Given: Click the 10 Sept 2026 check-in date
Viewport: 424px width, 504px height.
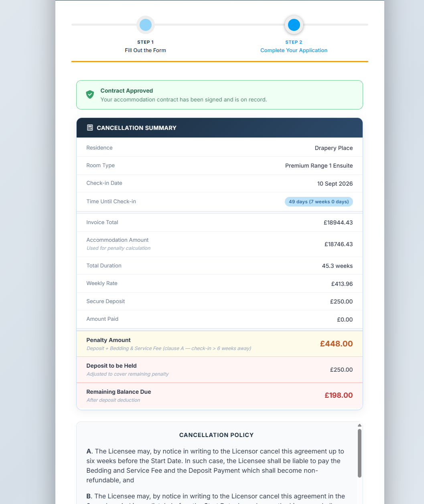Looking at the screenshot, I should click(335, 184).
